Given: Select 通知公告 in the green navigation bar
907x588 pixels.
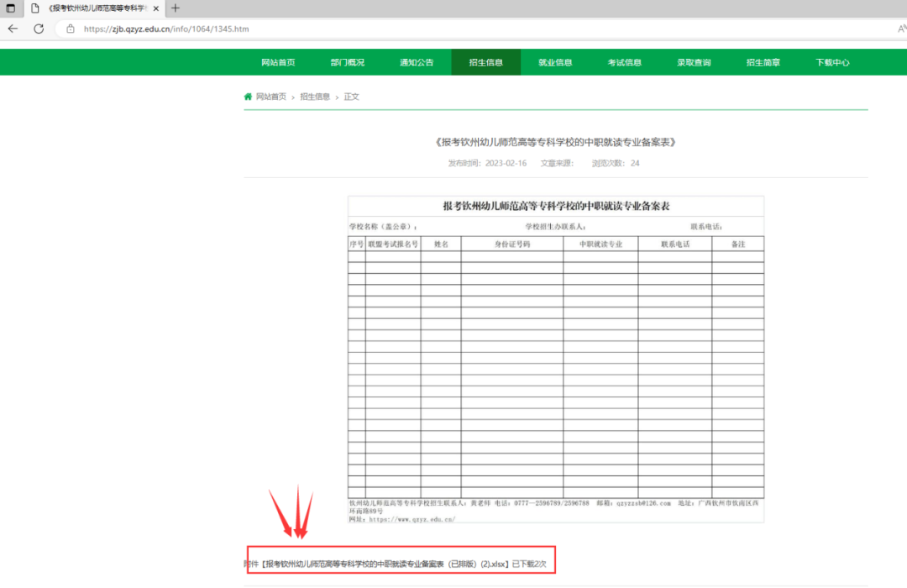Looking at the screenshot, I should (x=417, y=62).
